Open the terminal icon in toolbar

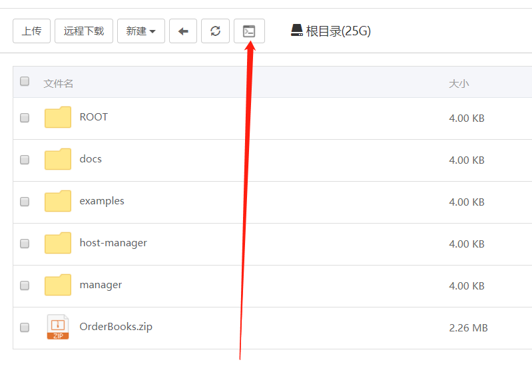[x=249, y=31]
